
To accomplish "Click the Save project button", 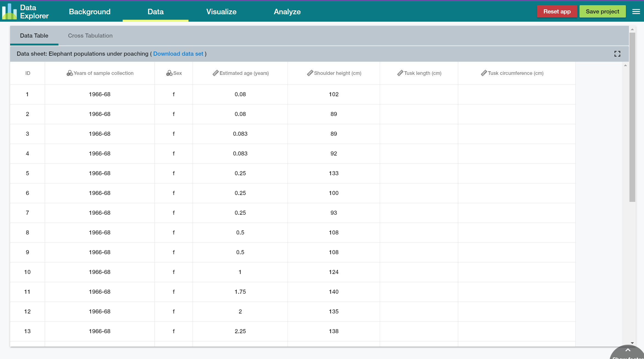I will tap(603, 12).
